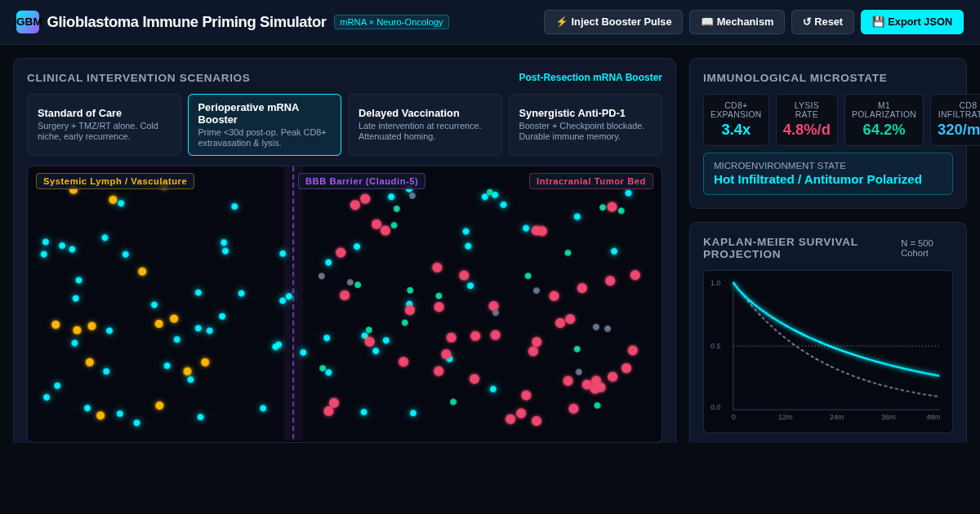This screenshot has height=514, width=980.
Task: Reset the simulation
Action: point(822,22)
